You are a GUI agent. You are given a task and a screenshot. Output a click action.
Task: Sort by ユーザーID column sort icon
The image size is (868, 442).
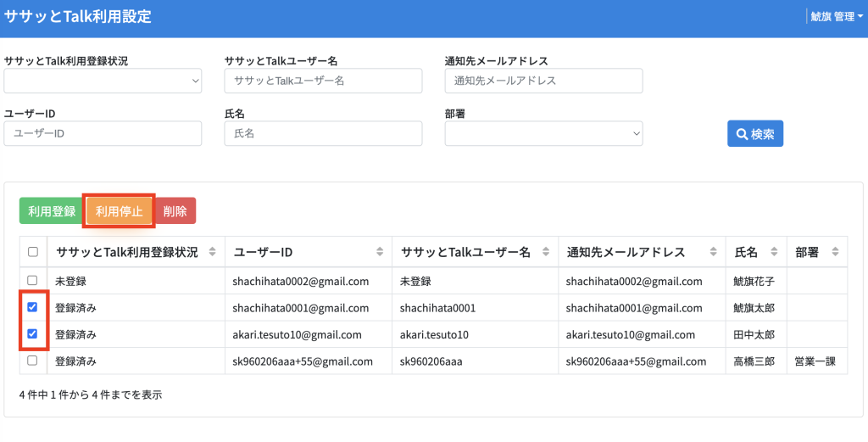click(379, 252)
